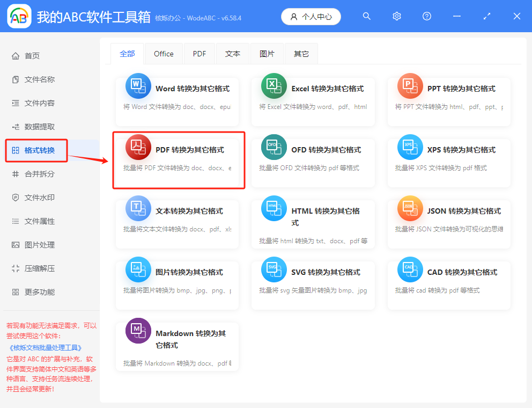Viewport: 532px width, 408px height.
Task: Launch the SVG 矢量图转换 tool
Action: pos(313,281)
